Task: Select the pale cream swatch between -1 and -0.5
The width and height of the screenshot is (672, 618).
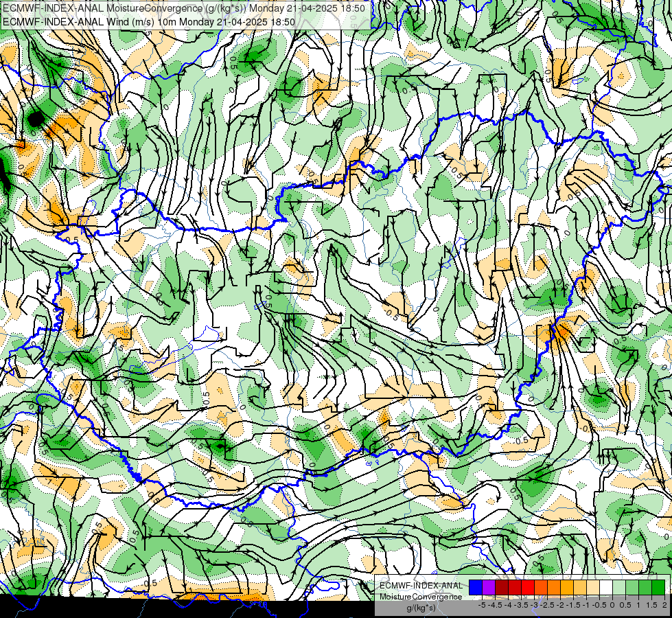Action: (x=593, y=588)
